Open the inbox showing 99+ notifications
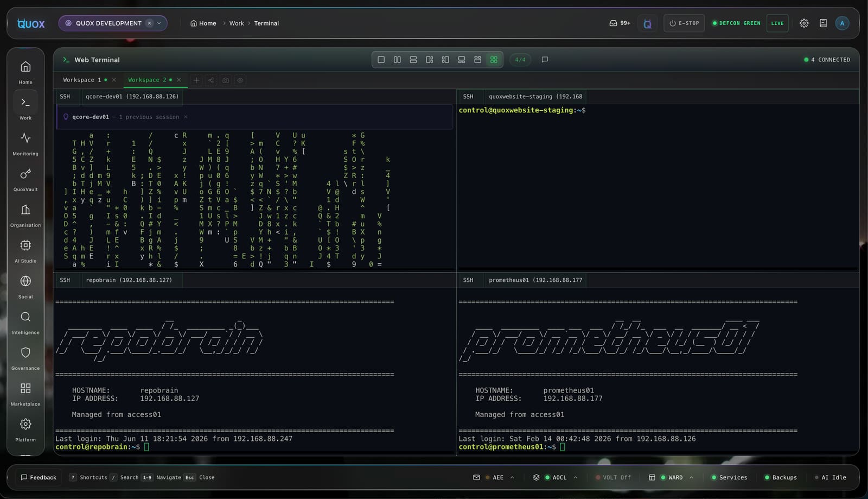 tap(620, 23)
